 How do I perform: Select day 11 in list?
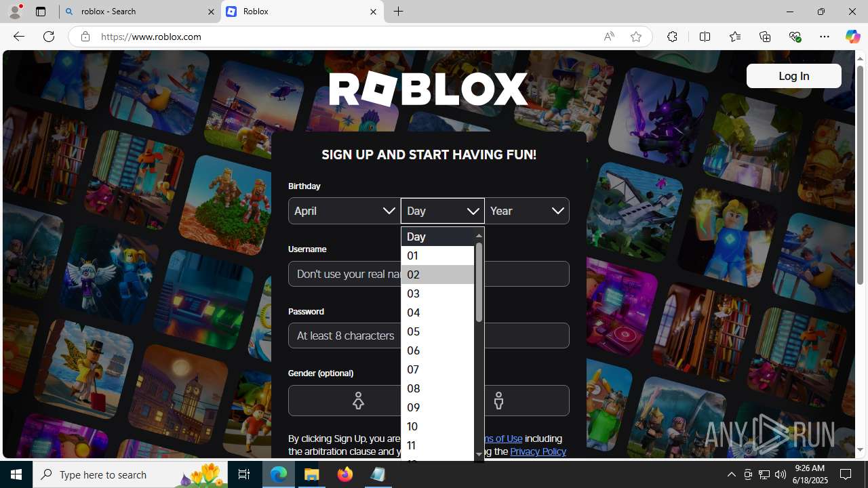pyautogui.click(x=437, y=445)
